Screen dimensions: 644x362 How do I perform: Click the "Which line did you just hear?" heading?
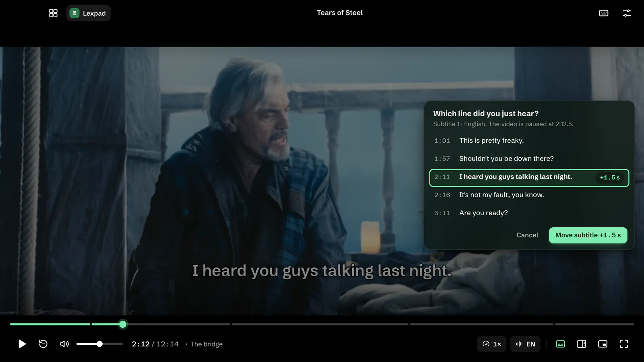point(486,114)
